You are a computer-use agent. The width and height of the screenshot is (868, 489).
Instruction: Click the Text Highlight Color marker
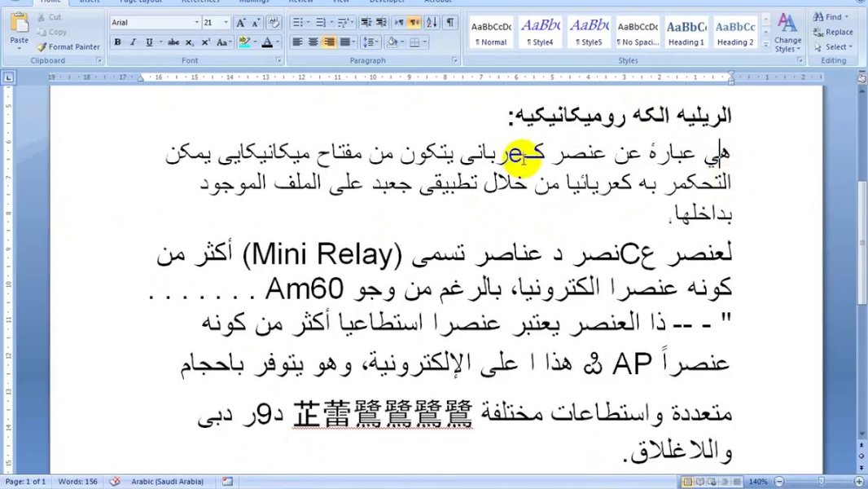point(243,42)
